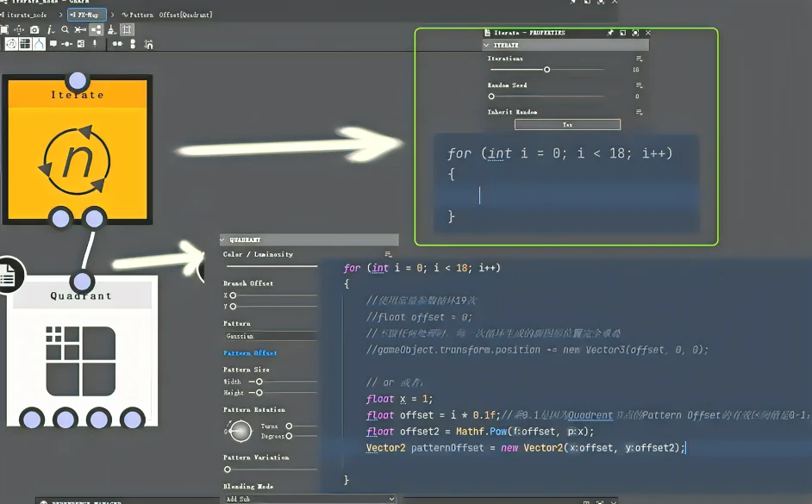Open the Gaussian pattern dropdown
Viewport: 812px width, 504px height.
(270, 336)
